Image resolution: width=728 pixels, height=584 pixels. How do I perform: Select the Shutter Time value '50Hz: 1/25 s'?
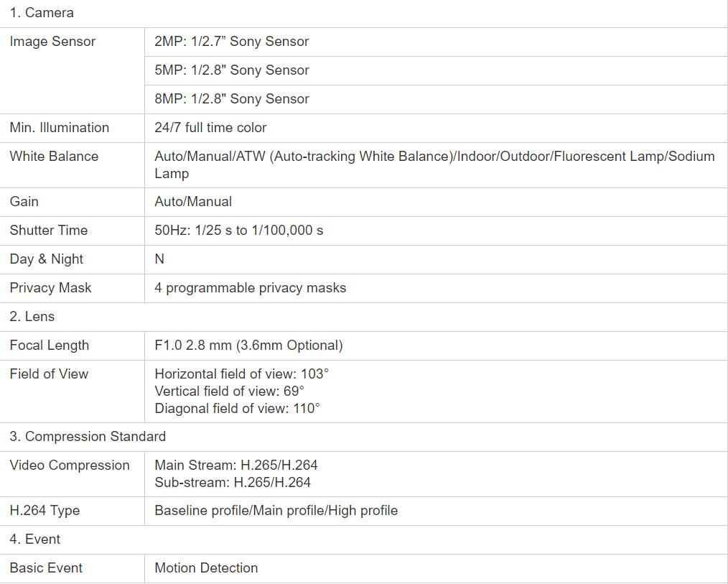coord(193,231)
